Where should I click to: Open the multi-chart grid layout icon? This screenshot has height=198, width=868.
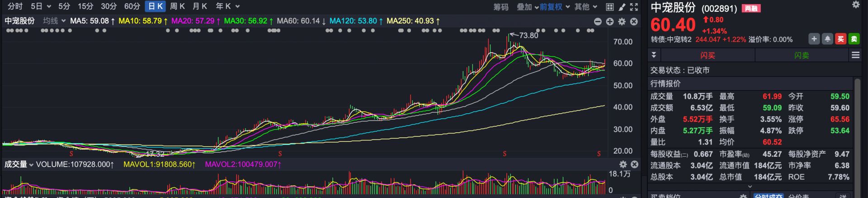point(610,7)
